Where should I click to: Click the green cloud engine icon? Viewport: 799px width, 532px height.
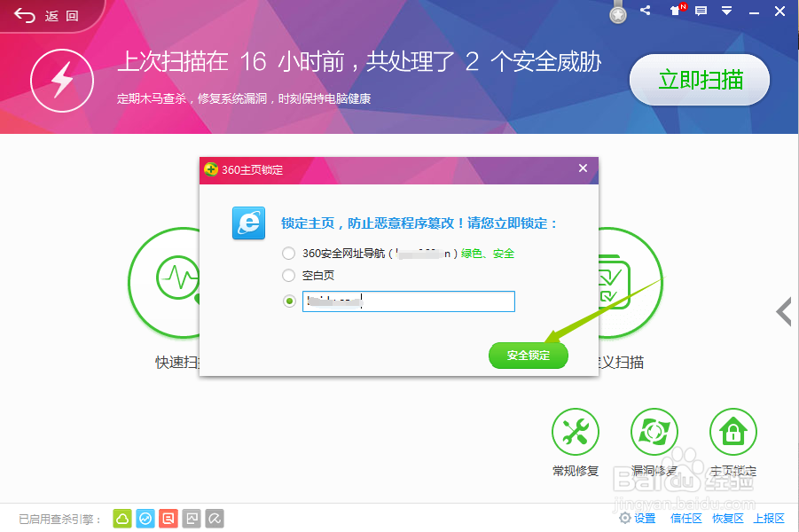(x=122, y=519)
